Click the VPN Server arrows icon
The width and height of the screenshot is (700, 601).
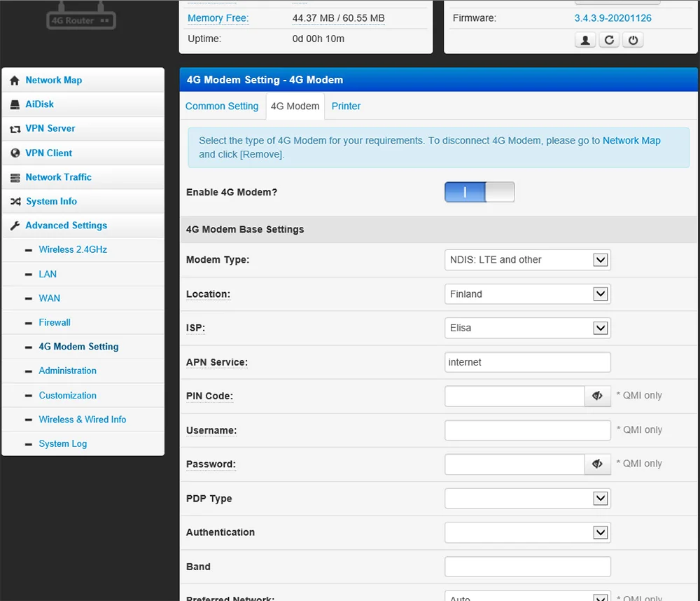coord(15,129)
